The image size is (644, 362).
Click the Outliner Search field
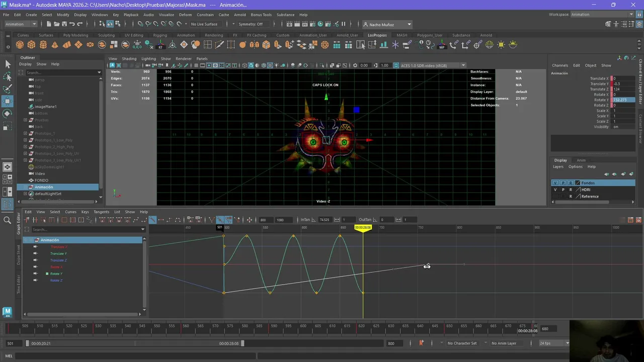(x=62, y=72)
